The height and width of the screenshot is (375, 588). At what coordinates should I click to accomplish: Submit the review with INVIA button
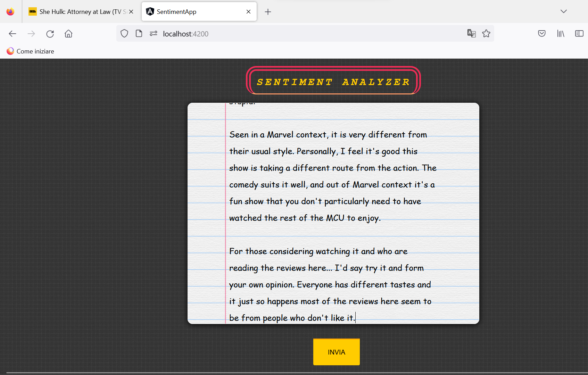point(337,352)
